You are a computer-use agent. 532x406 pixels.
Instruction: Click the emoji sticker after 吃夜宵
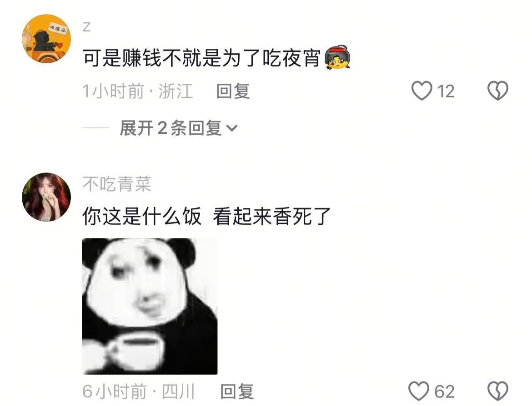tap(337, 57)
